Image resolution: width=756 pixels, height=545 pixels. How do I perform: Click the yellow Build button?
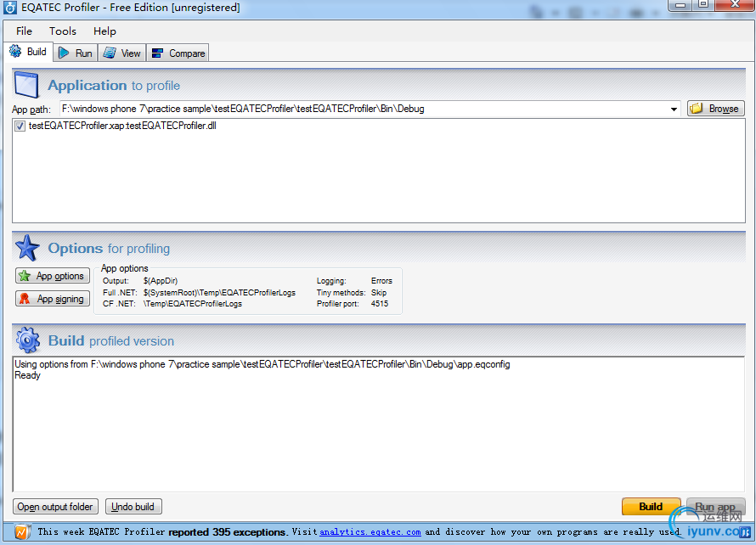pyautogui.click(x=651, y=507)
